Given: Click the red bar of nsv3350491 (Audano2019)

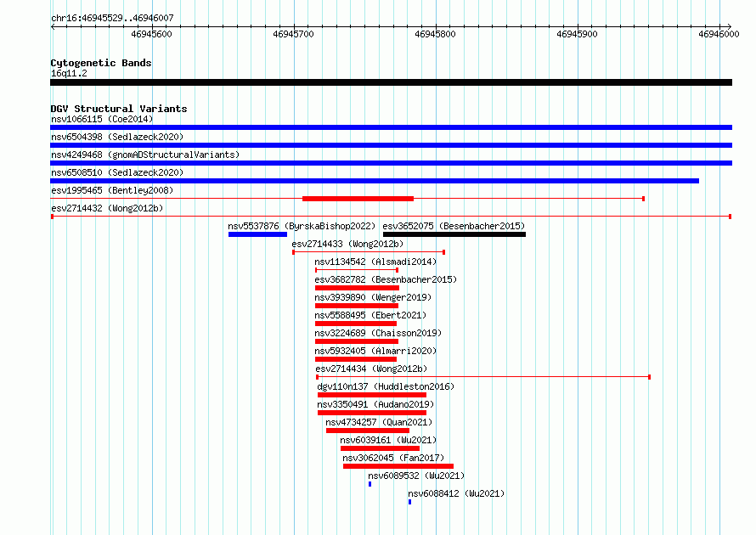Looking at the screenshot, I should point(372,413).
